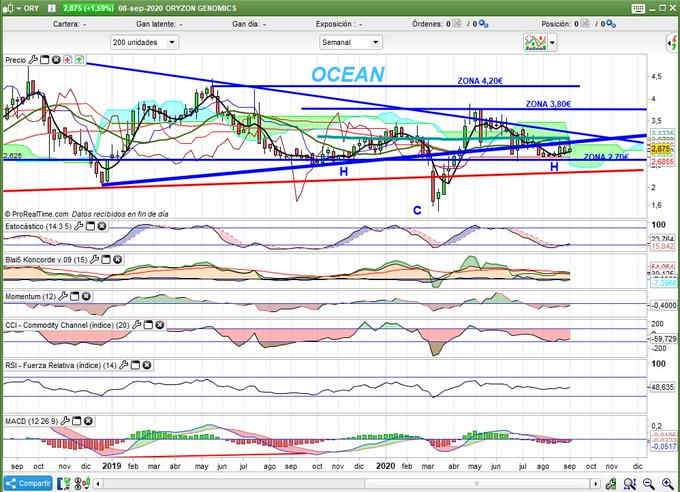Zoom in the chart with plus magnifier
Screen dimensions: 680x492
[x=668, y=483]
